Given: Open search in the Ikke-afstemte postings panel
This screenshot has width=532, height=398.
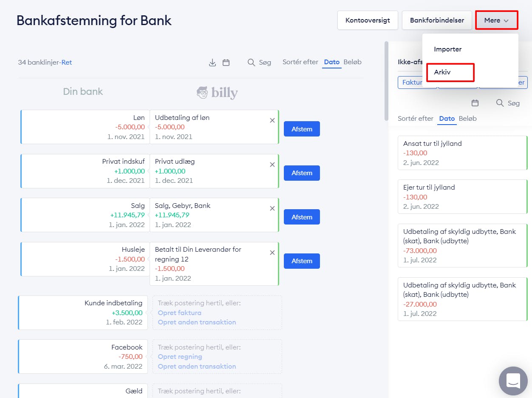Looking at the screenshot, I should 508,103.
